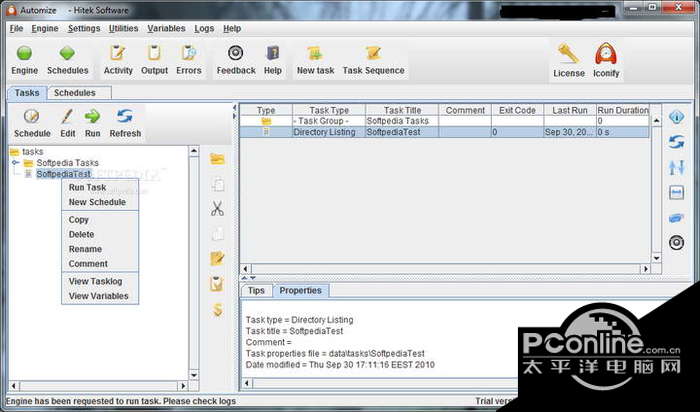700x412 pixels.
Task: Create a New task from the toolbar
Action: pyautogui.click(x=315, y=60)
